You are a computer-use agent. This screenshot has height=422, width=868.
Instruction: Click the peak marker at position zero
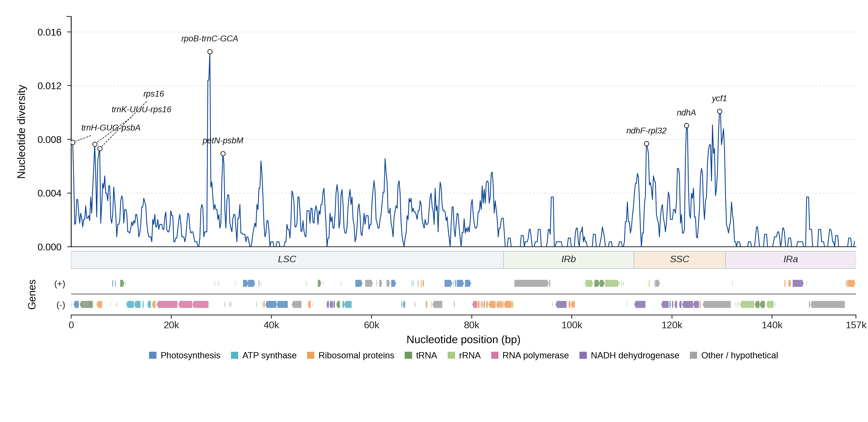(x=73, y=143)
